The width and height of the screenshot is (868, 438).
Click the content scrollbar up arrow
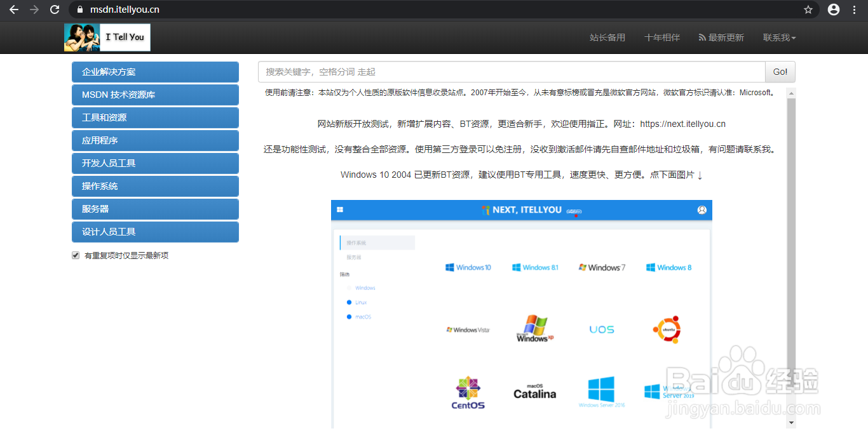791,93
